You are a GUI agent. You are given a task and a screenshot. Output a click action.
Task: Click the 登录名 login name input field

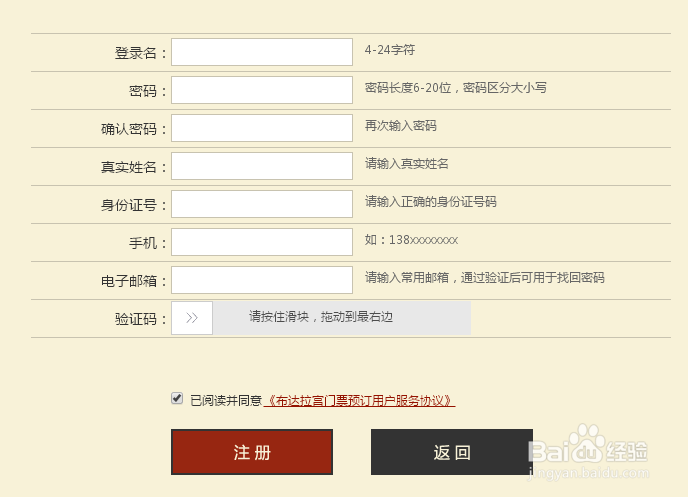[x=262, y=52]
